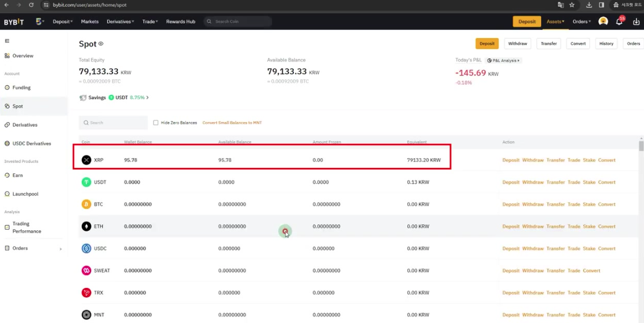Screen dimensions: 644x323
Task: Click Deposit link in TRX row
Action: click(511, 293)
